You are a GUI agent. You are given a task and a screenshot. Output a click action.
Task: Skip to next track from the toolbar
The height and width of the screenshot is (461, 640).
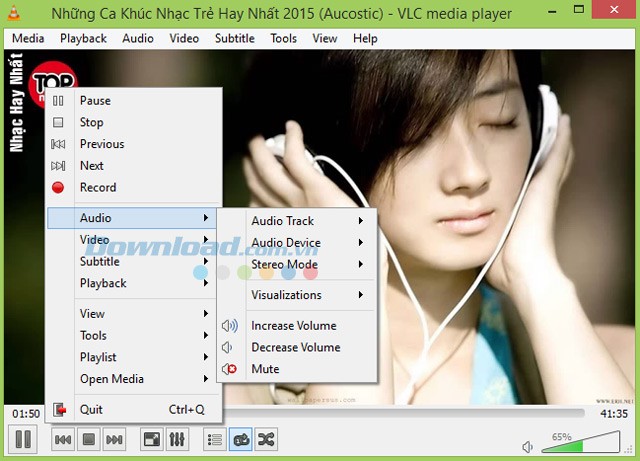click(114, 439)
